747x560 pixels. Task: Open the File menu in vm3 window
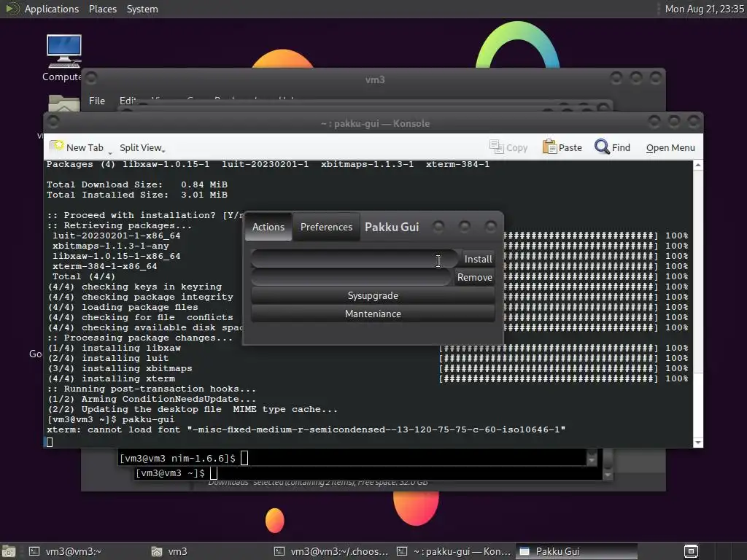pyautogui.click(x=97, y=101)
